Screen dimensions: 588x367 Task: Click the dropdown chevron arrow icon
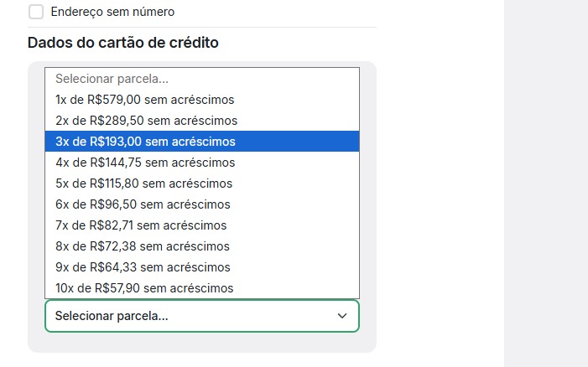tap(341, 316)
